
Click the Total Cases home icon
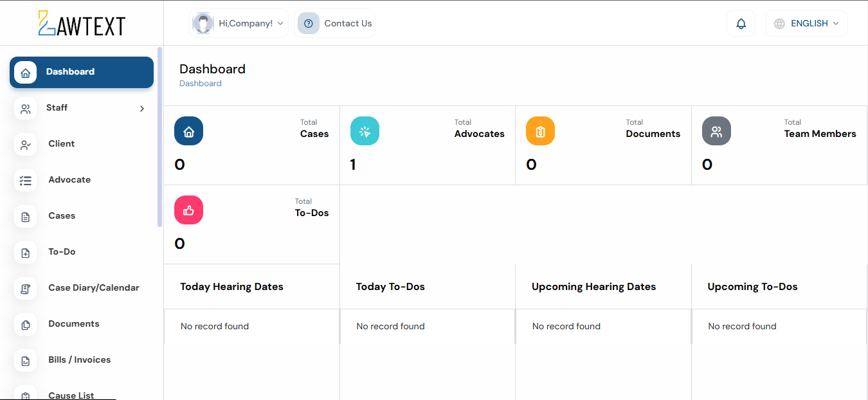click(x=188, y=131)
